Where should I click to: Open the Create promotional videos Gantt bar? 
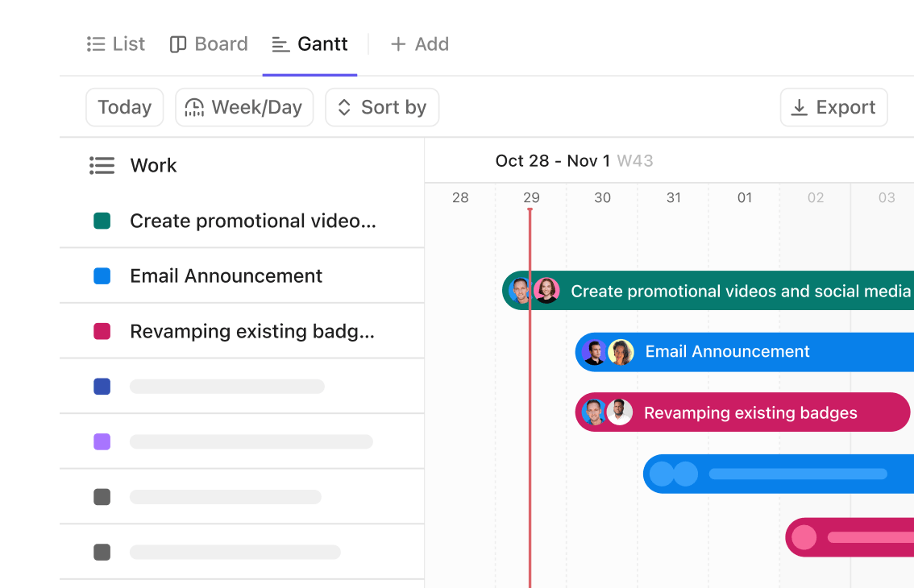click(x=740, y=291)
